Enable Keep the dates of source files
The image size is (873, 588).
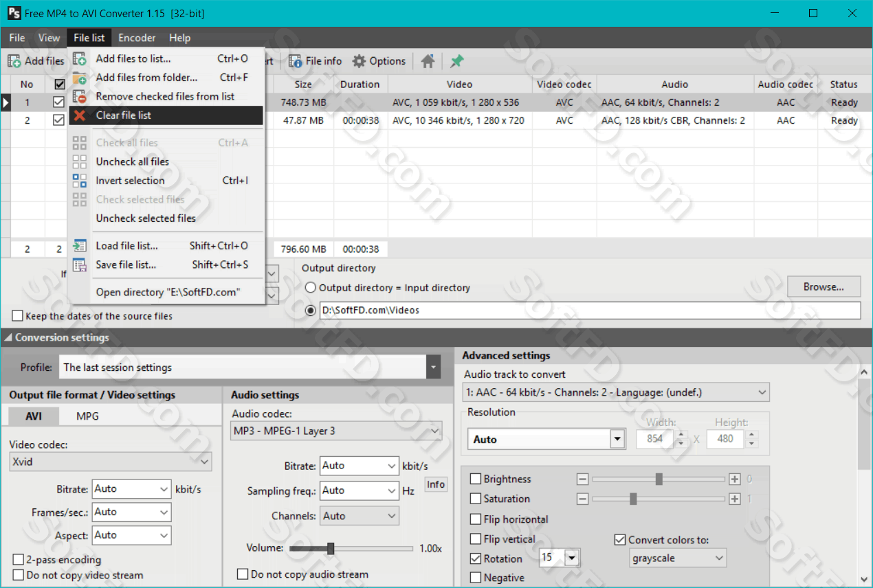coord(18,316)
